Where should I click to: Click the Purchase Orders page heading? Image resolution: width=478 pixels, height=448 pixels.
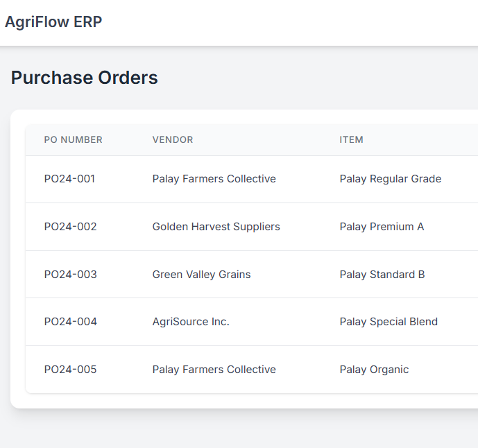click(x=85, y=78)
